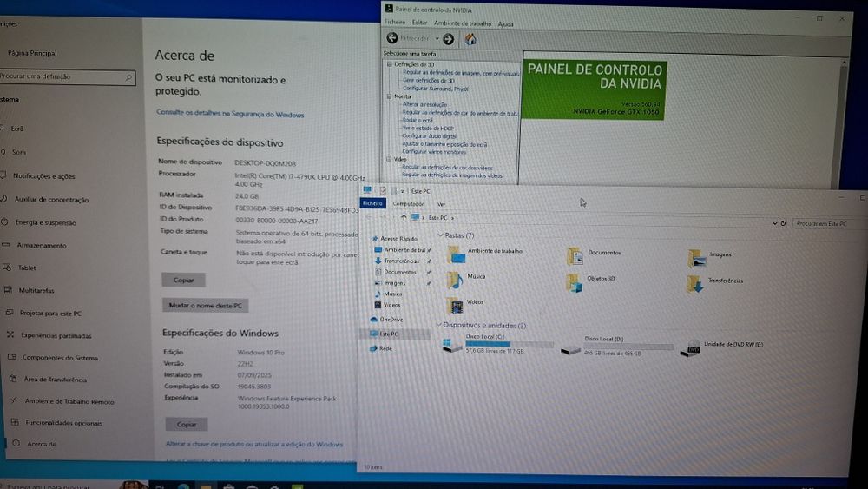Click Mudar o nome deste PC button

pyautogui.click(x=206, y=306)
